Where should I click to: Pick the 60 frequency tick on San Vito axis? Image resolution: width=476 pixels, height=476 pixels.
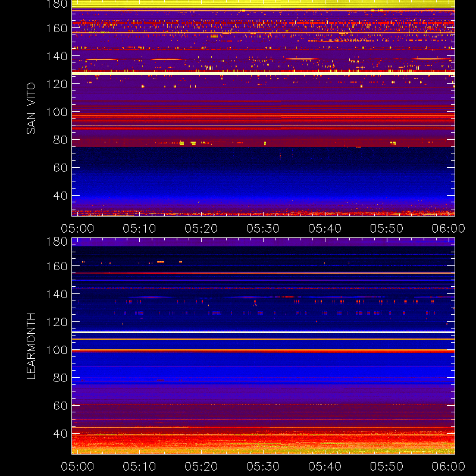[60, 168]
